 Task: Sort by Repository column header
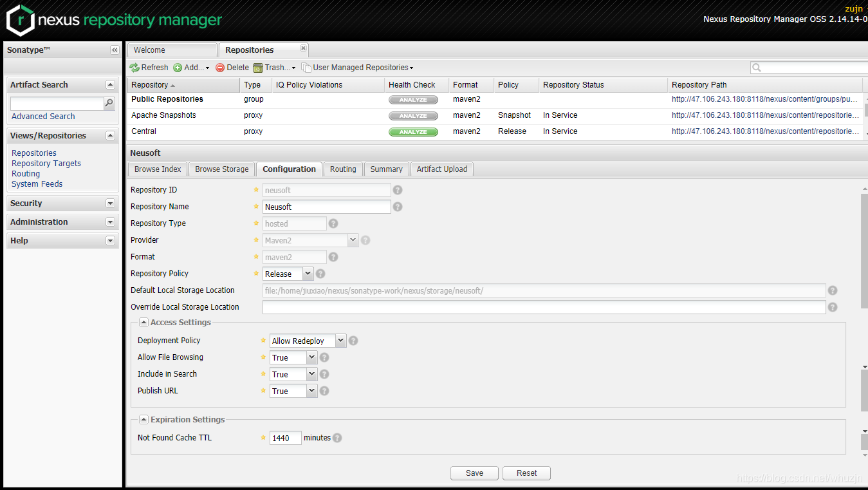point(184,85)
